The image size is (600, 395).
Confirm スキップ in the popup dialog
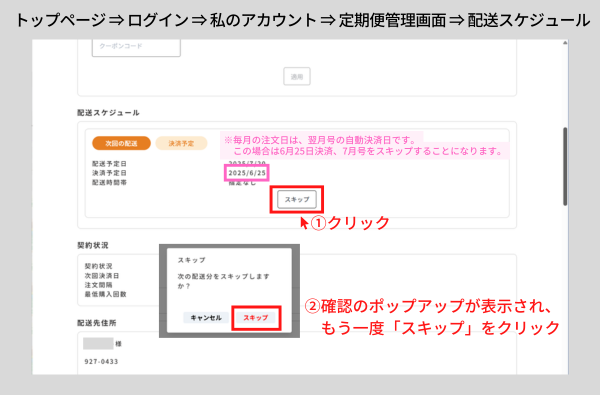(256, 318)
